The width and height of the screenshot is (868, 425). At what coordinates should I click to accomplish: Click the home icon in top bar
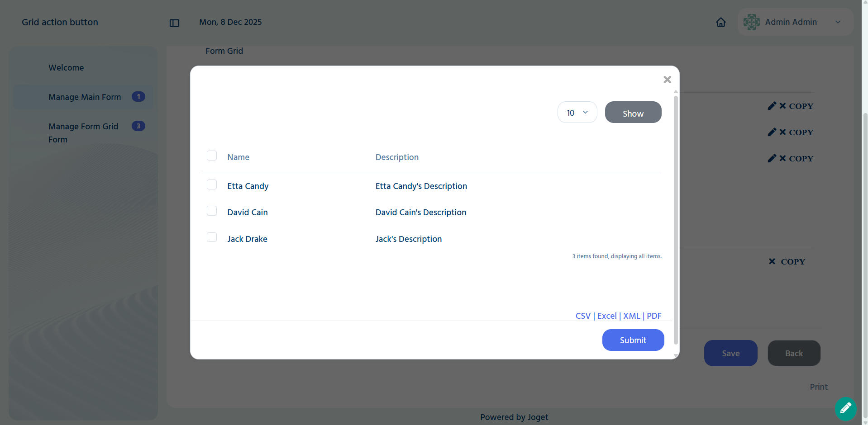point(721,22)
